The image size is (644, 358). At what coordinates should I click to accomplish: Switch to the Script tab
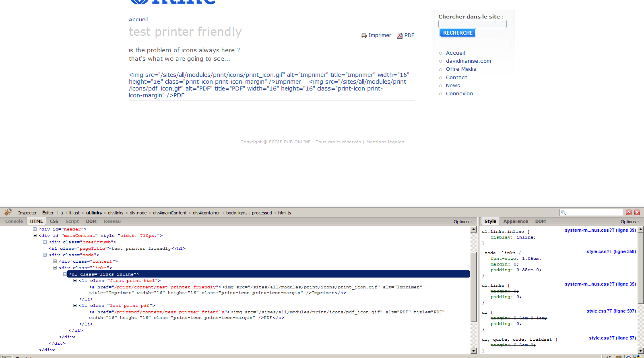pyautogui.click(x=72, y=221)
